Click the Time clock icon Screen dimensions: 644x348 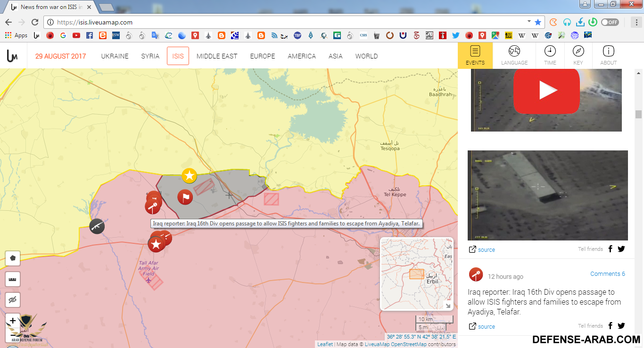pos(550,55)
